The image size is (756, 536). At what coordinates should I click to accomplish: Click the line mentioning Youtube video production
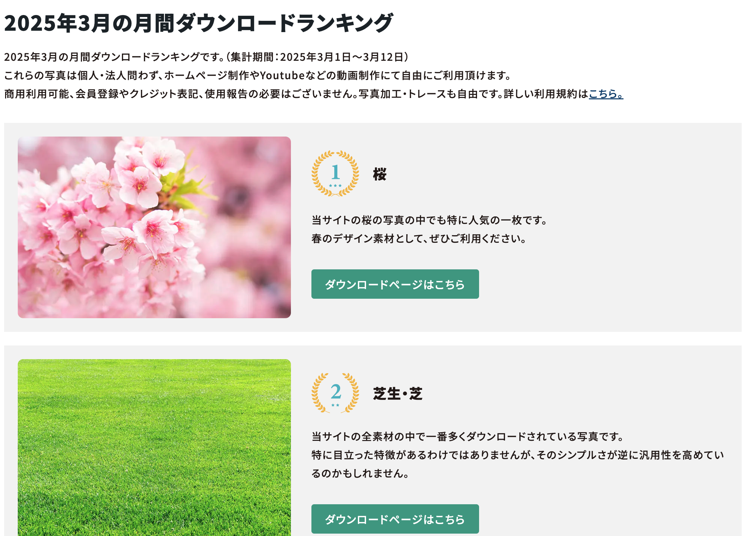(257, 75)
